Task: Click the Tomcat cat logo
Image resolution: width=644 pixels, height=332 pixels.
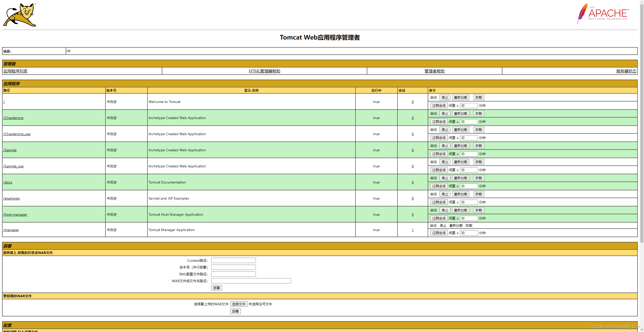Action: 20,15
